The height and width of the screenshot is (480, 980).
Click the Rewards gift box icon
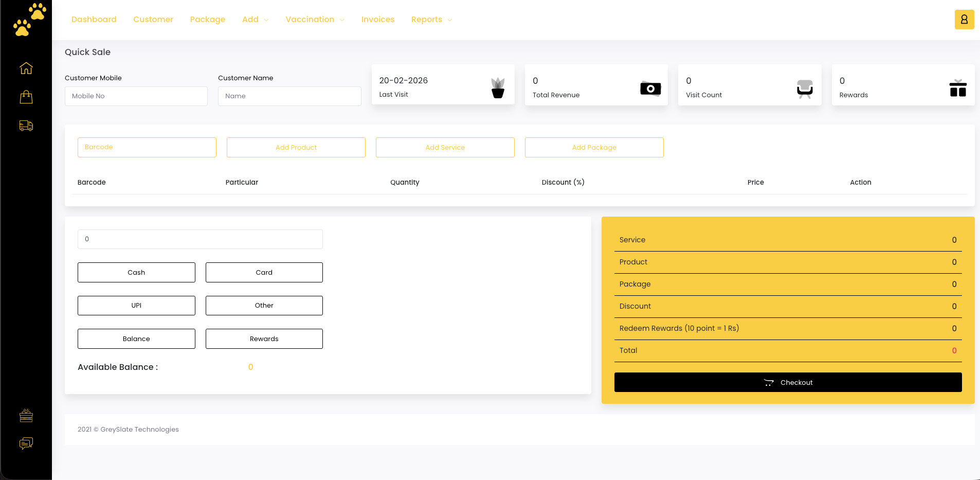[x=957, y=88]
